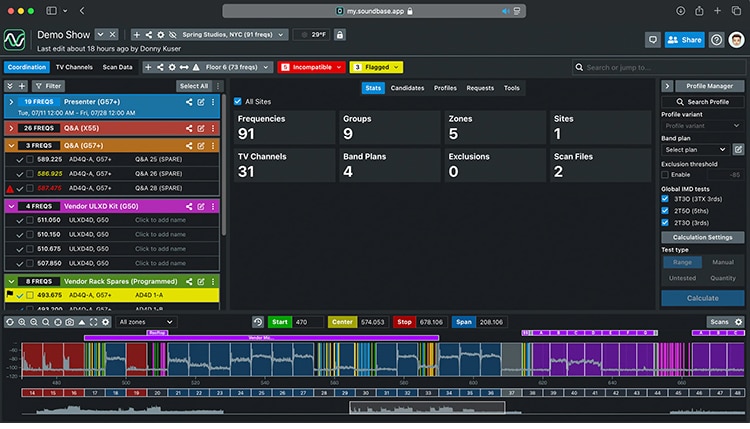Viewport: 750px width, 429px height.
Task: Click the edit icon beside the Select plan dropdown
Action: (x=738, y=149)
